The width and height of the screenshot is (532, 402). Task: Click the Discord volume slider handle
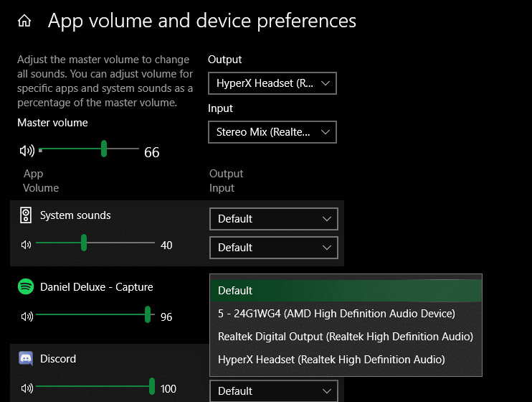[152, 386]
